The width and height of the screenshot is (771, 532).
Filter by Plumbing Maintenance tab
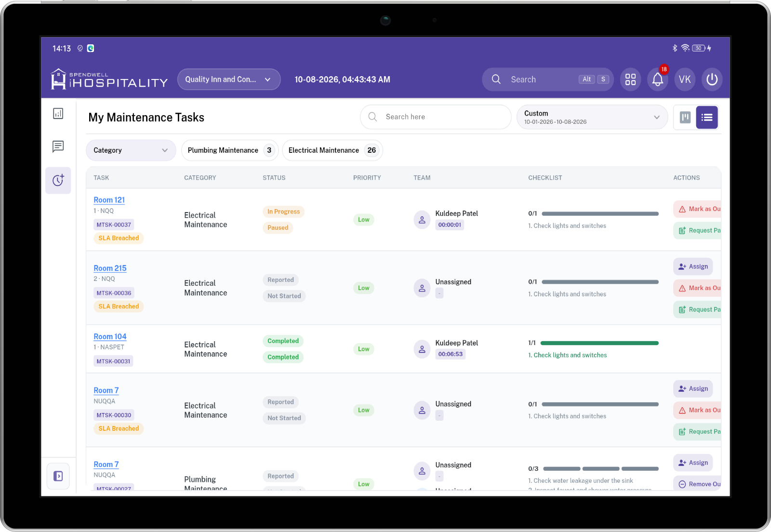(x=230, y=150)
